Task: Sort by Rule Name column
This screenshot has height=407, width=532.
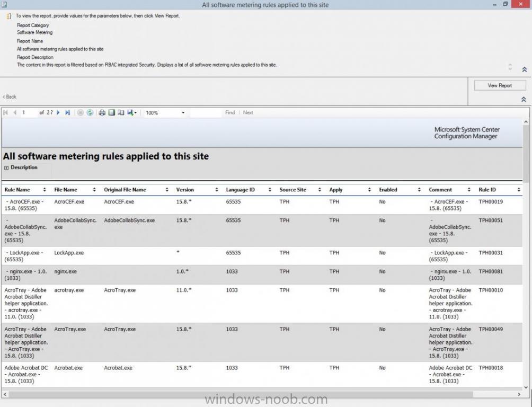Action: coord(45,190)
